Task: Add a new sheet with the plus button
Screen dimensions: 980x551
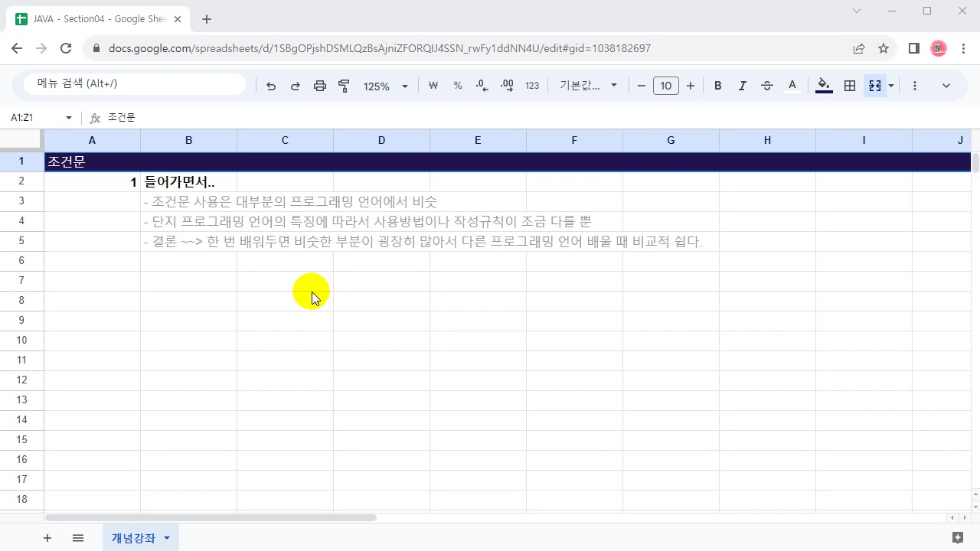Action: coord(47,538)
